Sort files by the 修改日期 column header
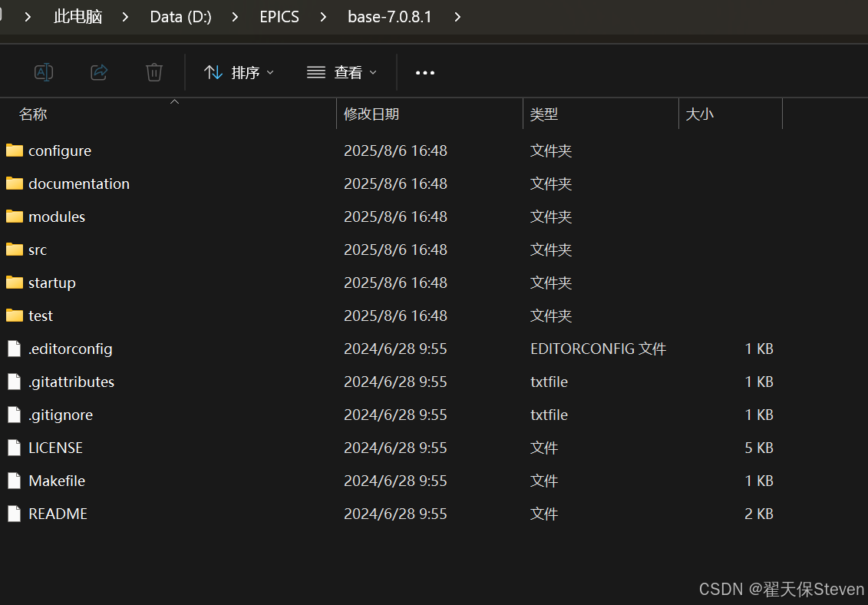 (372, 114)
